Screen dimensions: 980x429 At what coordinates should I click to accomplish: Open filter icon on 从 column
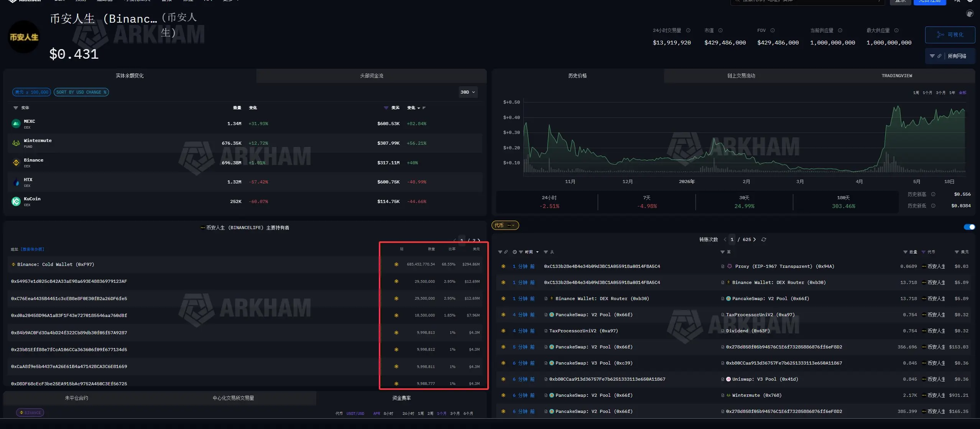[x=546, y=252]
